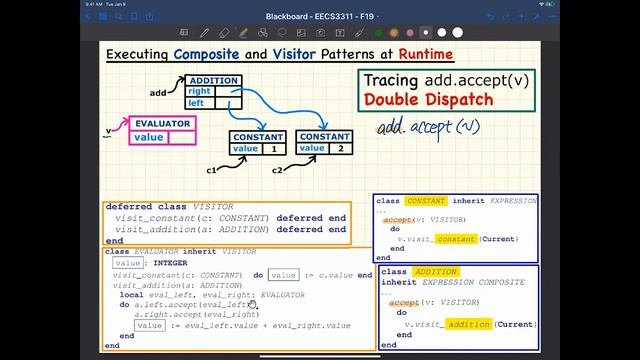Pick the pink pen color
The height and width of the screenshot is (360, 640).
410,33
